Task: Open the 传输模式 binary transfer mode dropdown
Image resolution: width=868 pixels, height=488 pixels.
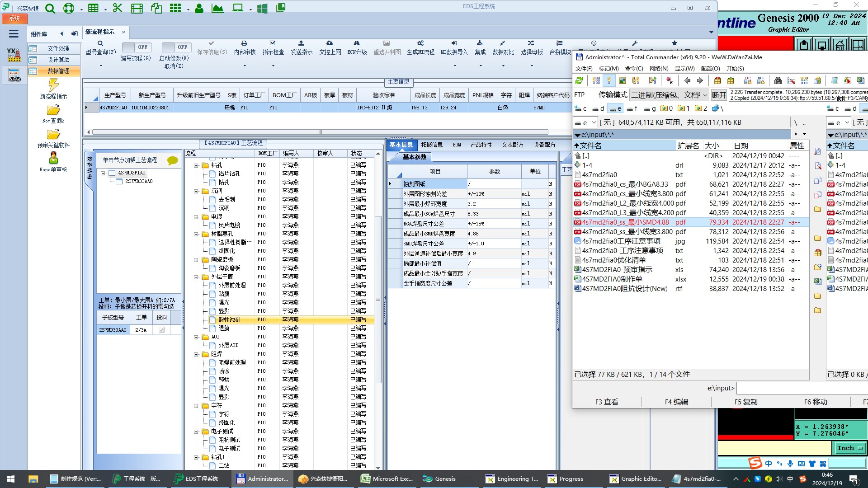Action: click(669, 95)
